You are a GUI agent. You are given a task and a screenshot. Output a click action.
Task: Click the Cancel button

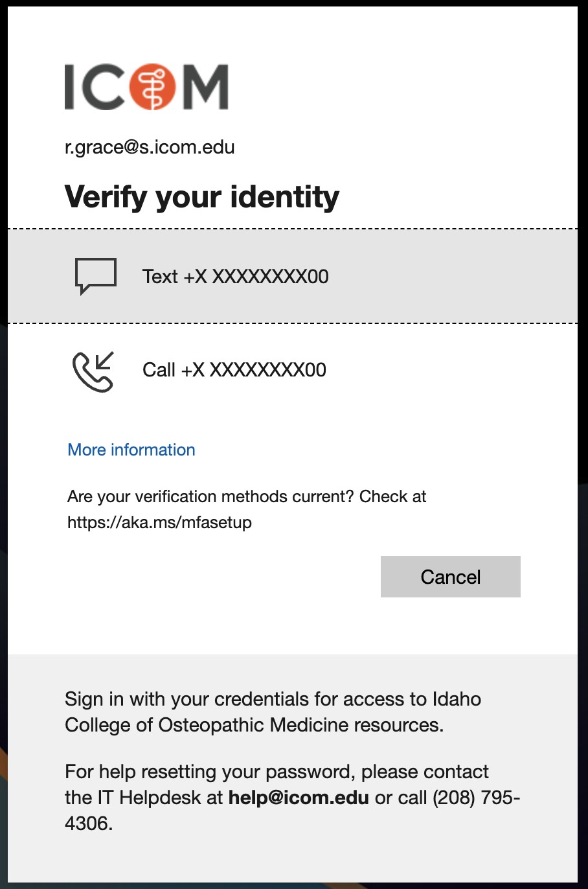[x=451, y=577]
